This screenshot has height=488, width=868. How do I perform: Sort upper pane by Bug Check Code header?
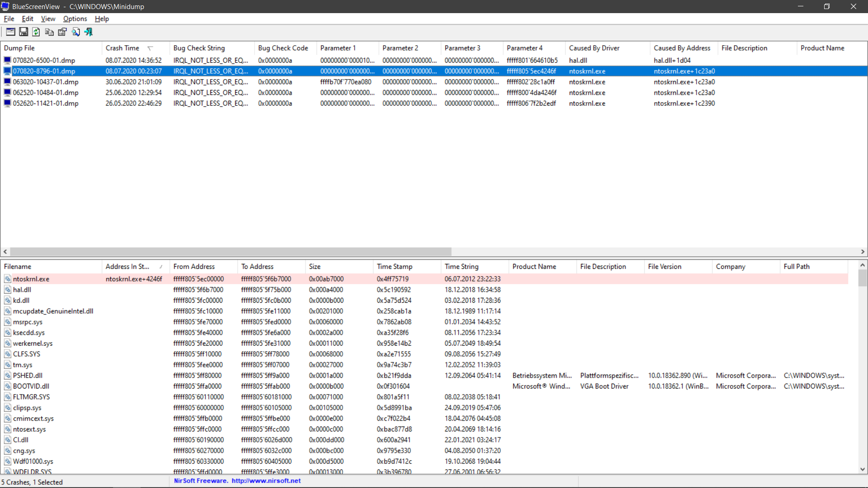click(x=283, y=48)
